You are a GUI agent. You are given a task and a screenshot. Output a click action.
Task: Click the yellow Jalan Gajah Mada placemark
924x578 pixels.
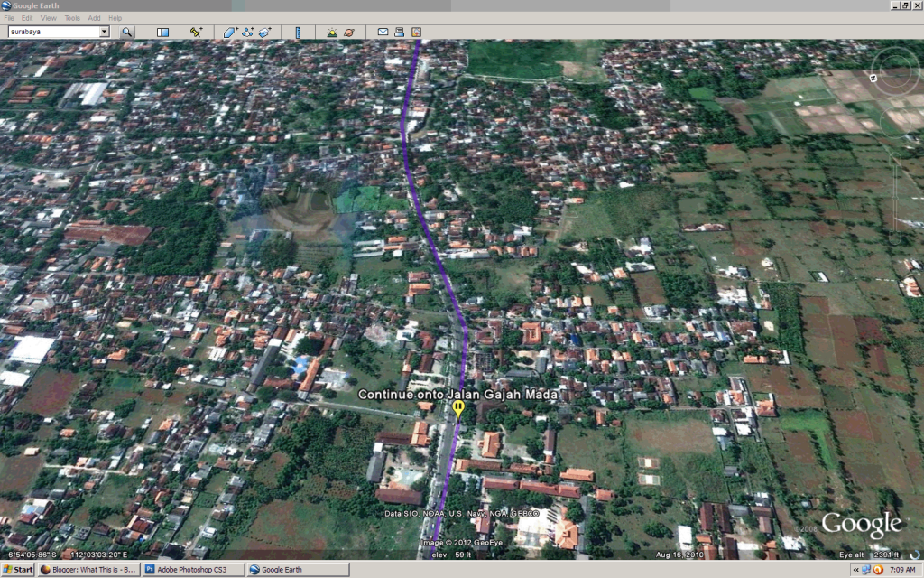click(458, 407)
